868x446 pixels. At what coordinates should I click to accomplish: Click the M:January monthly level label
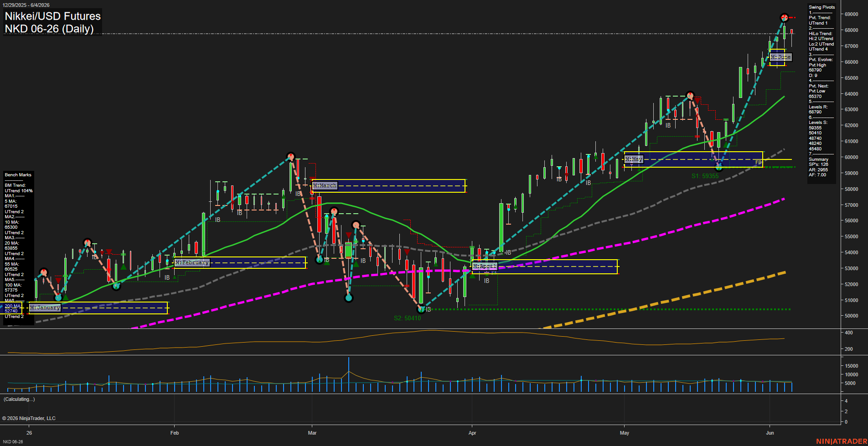coord(45,308)
